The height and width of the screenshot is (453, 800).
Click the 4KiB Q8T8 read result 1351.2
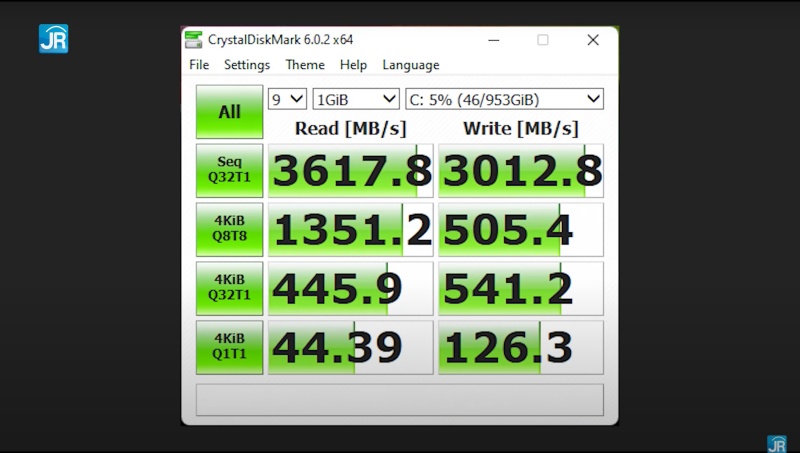coord(351,230)
